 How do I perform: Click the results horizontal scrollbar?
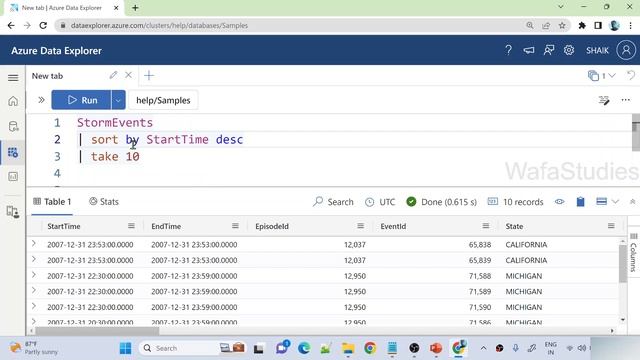click(x=97, y=331)
